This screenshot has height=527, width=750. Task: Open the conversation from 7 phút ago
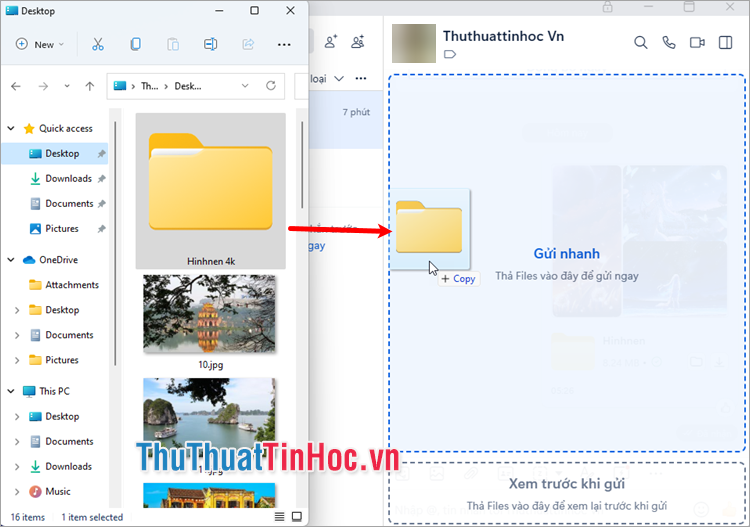346,119
